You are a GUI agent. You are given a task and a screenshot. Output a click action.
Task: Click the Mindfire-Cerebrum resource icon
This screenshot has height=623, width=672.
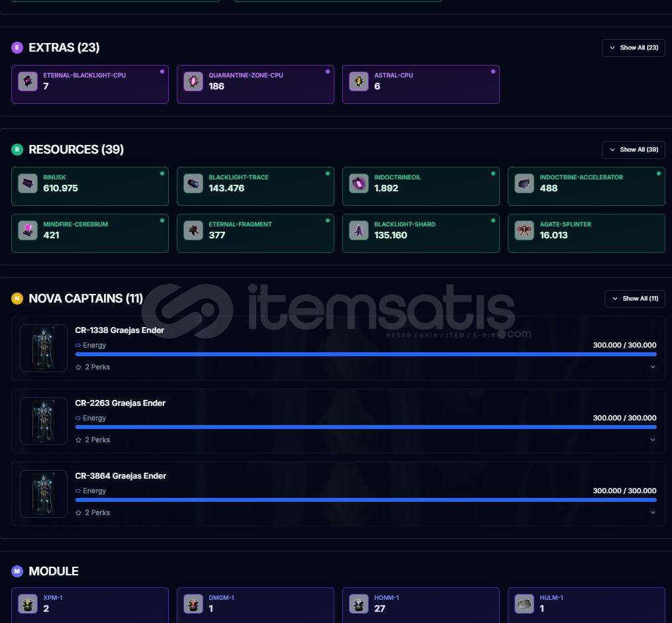[x=28, y=230]
